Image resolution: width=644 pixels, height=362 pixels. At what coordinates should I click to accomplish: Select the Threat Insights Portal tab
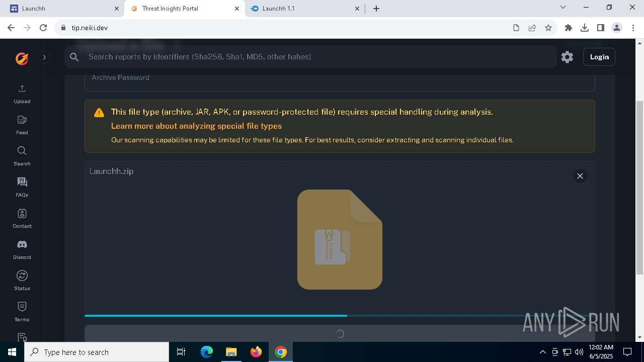(x=185, y=9)
